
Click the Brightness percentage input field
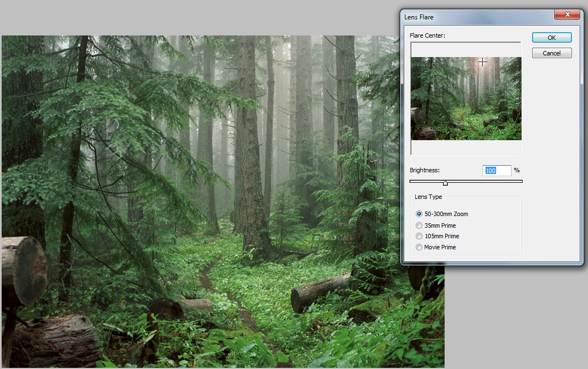(497, 170)
